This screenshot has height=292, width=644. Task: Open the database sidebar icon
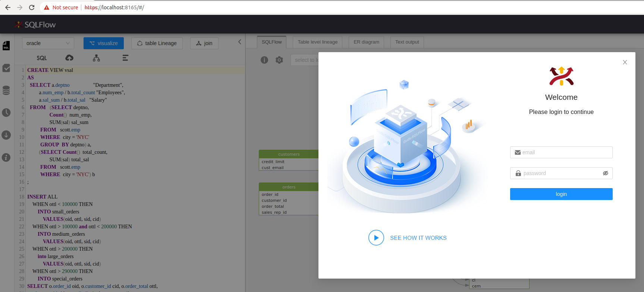(x=6, y=90)
